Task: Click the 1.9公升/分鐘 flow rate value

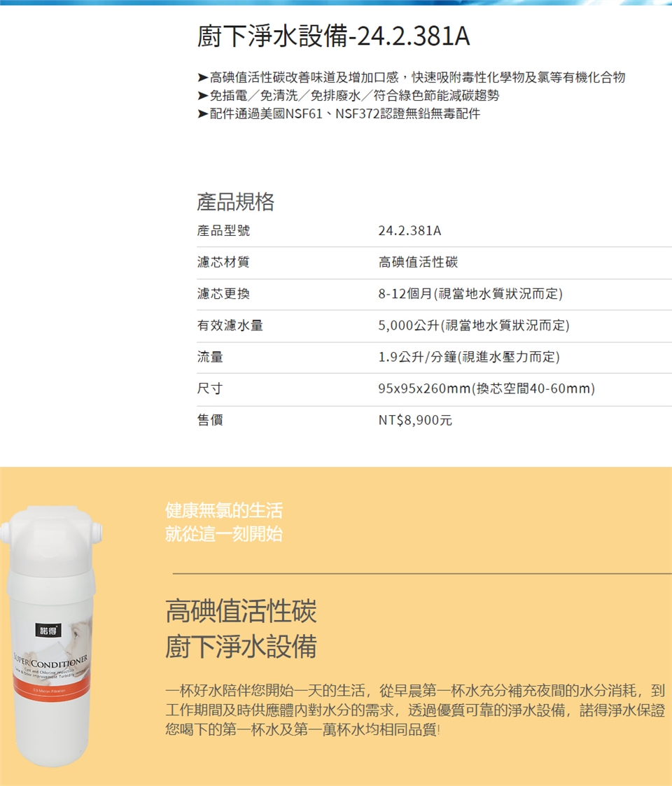Action: 469,357
